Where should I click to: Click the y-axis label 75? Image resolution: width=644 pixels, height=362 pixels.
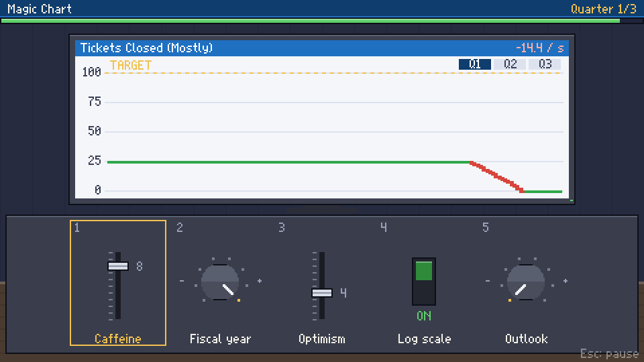(95, 102)
